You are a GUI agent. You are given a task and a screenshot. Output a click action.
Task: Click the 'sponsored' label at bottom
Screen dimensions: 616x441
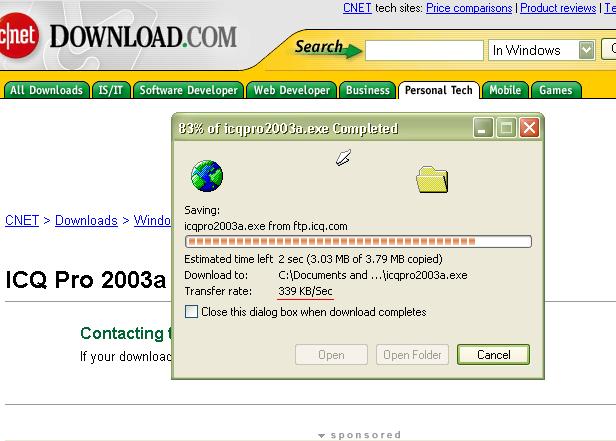(x=366, y=435)
